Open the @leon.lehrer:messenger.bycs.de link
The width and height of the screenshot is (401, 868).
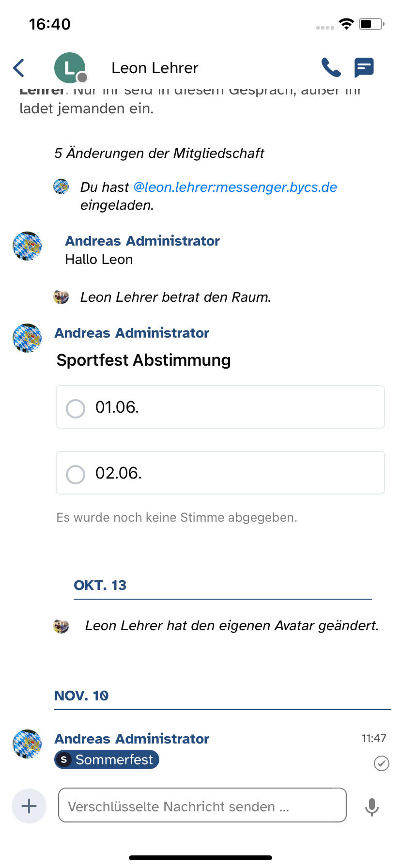click(x=235, y=187)
